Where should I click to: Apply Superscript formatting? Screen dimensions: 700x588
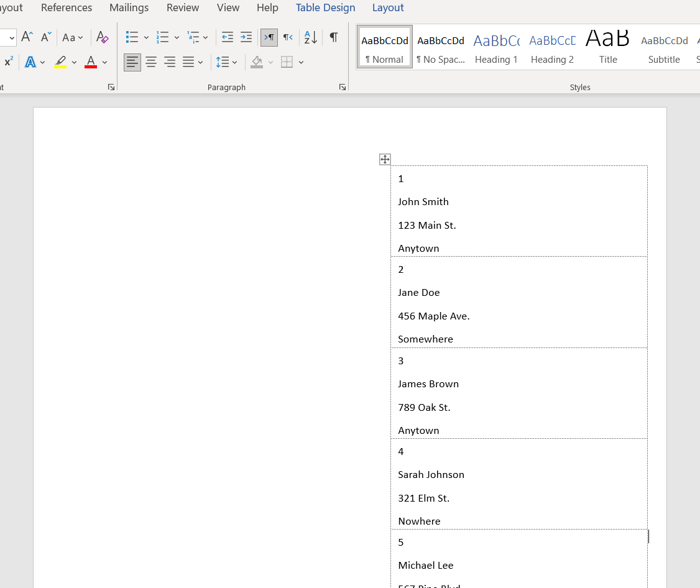point(9,62)
